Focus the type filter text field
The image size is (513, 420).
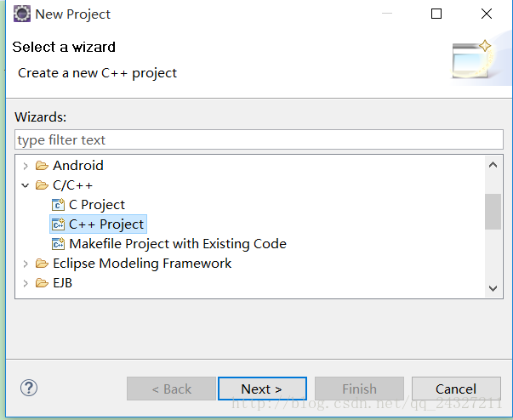click(259, 140)
